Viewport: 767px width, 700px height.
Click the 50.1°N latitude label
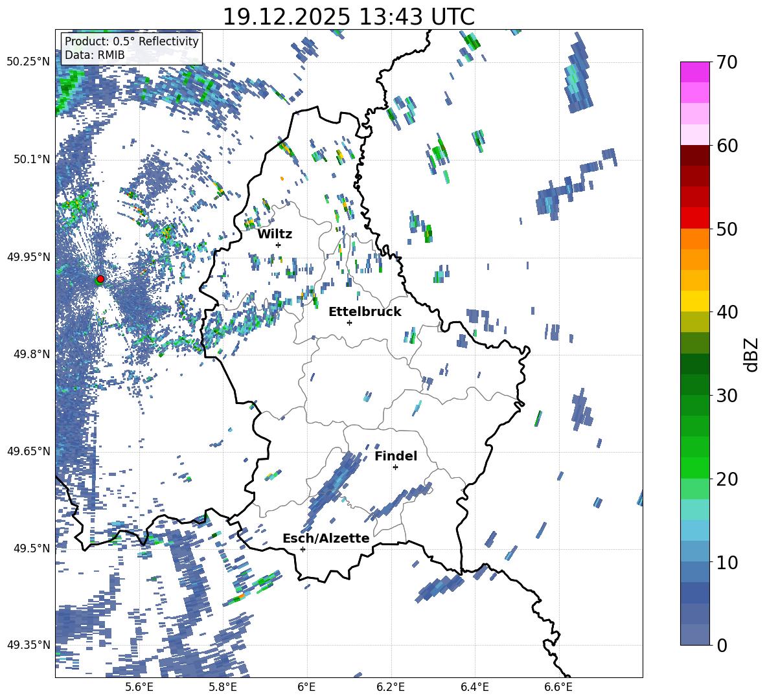[31, 159]
